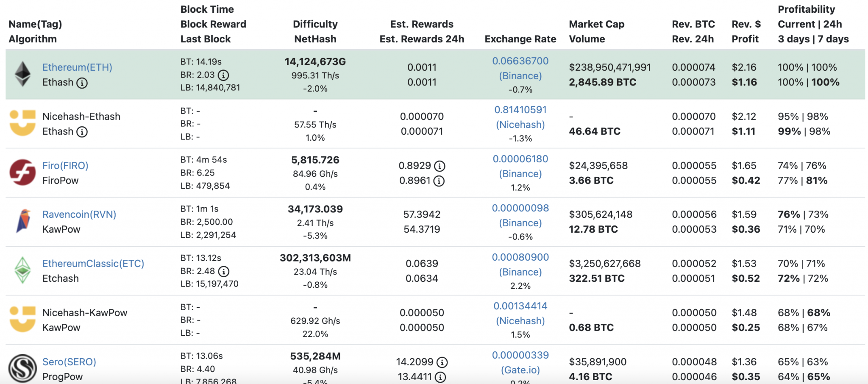868x384 pixels.
Task: Click the Sero round logo icon
Action: coord(22,368)
